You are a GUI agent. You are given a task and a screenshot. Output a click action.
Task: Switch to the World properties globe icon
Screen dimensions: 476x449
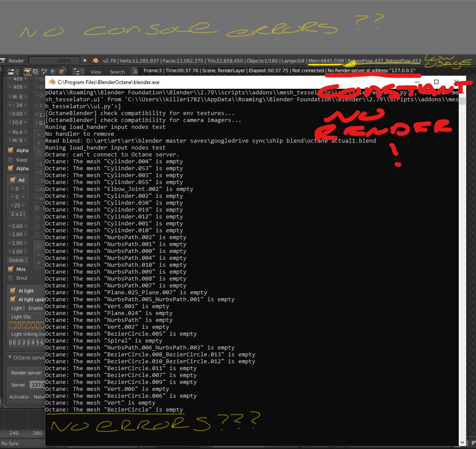(x=53, y=72)
